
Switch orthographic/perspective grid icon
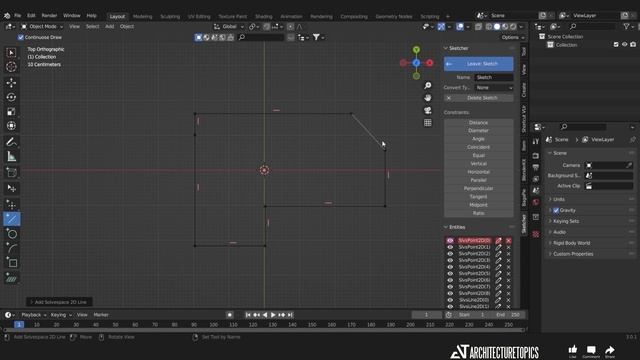click(427, 123)
